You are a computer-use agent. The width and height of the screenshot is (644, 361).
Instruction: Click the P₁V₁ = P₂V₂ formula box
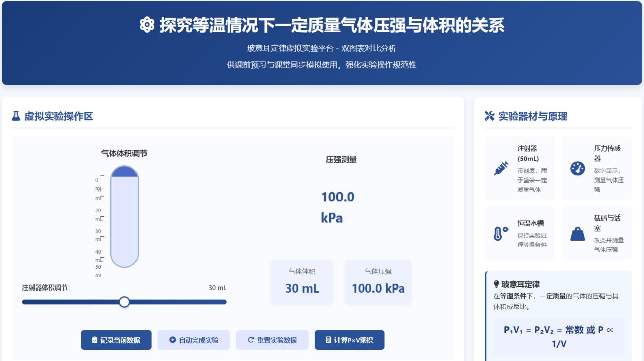pyautogui.click(x=559, y=337)
